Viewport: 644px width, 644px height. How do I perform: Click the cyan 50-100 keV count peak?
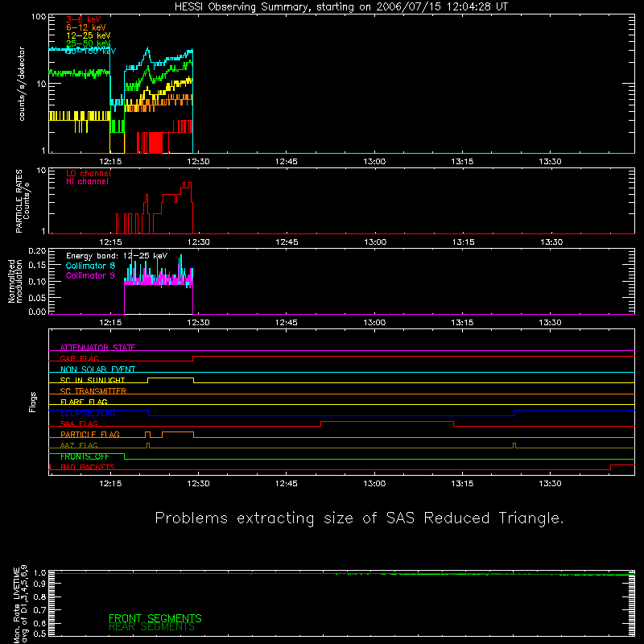pyautogui.click(x=148, y=50)
